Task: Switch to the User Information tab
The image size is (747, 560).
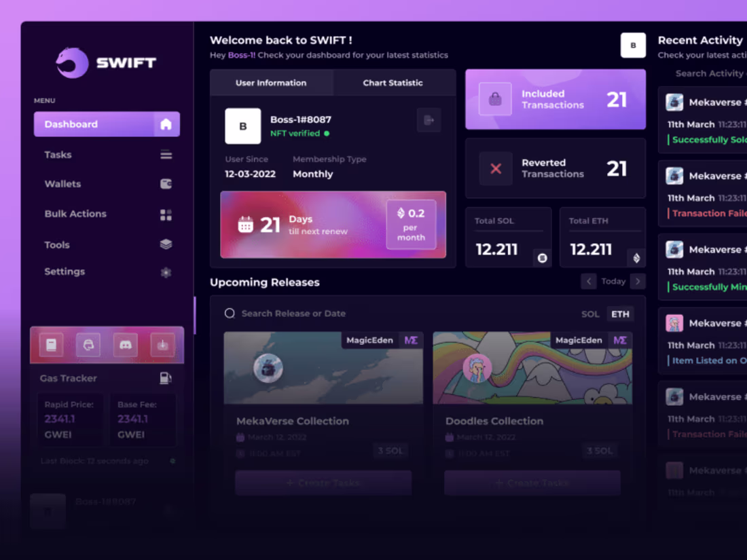Action: pyautogui.click(x=272, y=82)
